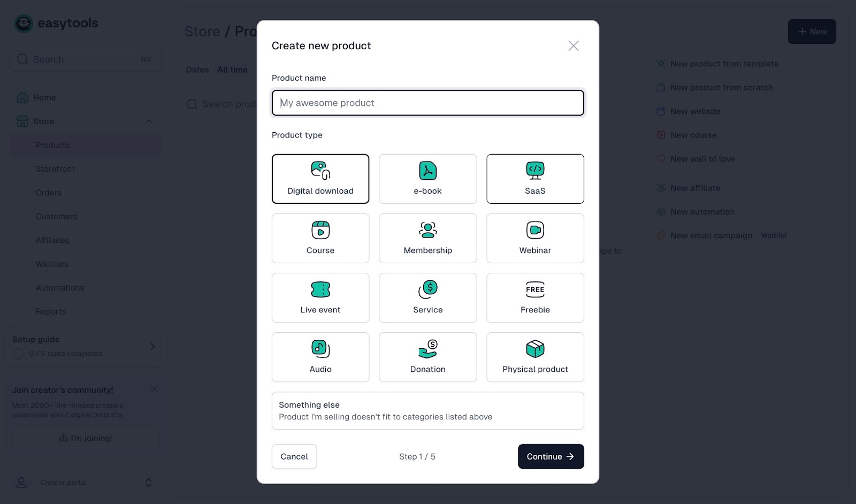Viewport: 856px width, 504px height.
Task: Click the Setup guide progress circle
Action: click(x=19, y=354)
